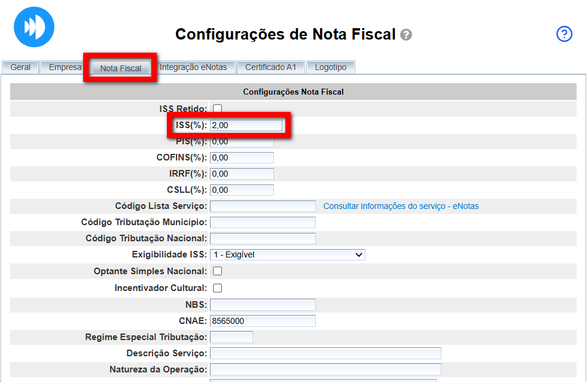
Task: Switch to the Geral tab
Action: point(20,68)
